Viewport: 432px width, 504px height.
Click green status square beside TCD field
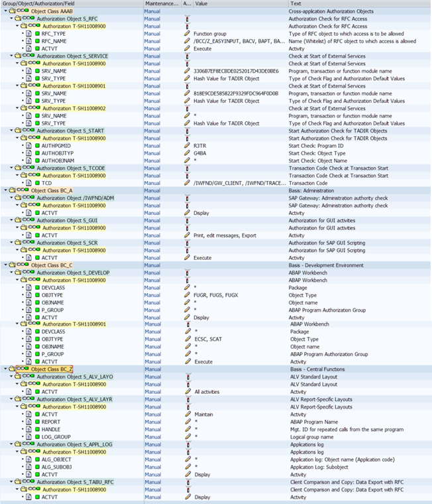pos(37,183)
